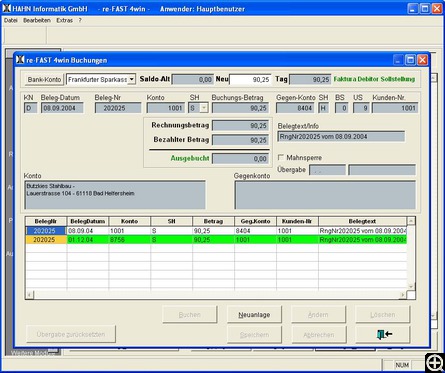Open the ? help menu
Image resolution: width=445 pixels, height=373 pixels.
point(80,20)
